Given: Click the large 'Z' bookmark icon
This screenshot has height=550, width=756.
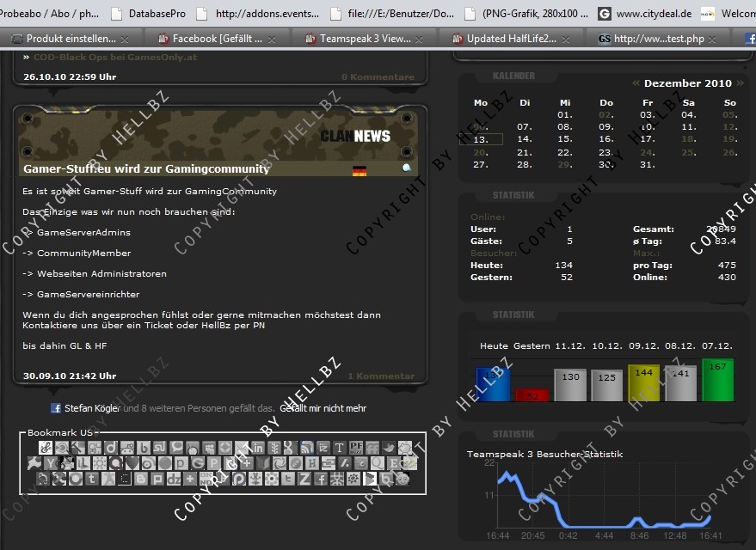Looking at the screenshot, I should 304,479.
